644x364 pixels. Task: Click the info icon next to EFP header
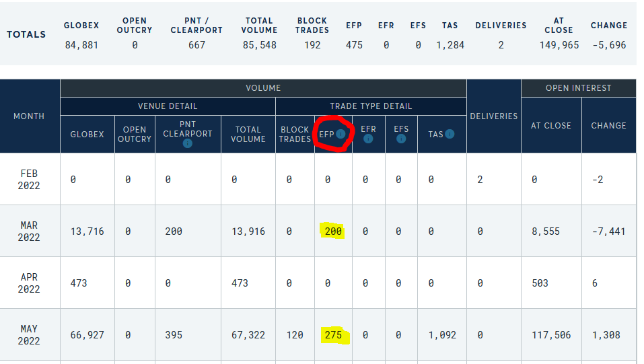point(341,134)
